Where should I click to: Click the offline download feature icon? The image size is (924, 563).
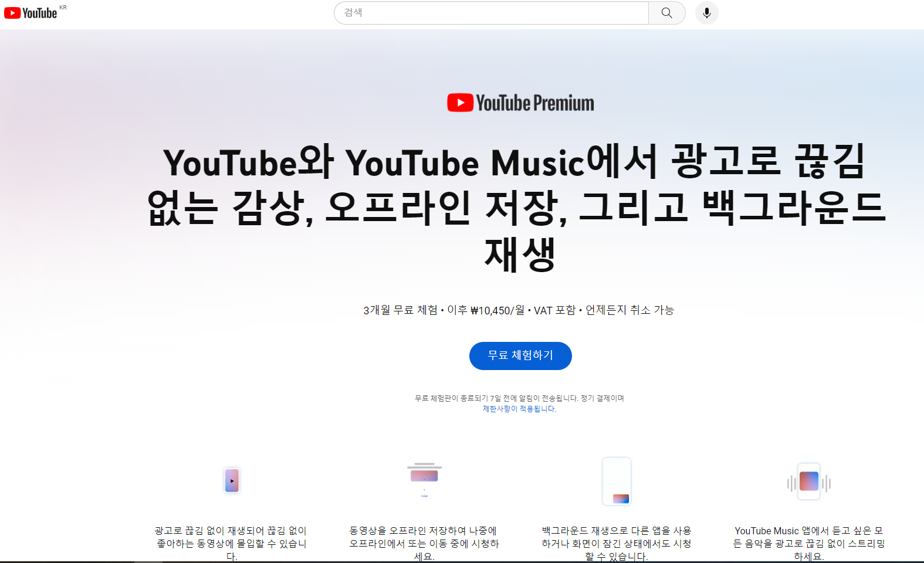coord(424,480)
